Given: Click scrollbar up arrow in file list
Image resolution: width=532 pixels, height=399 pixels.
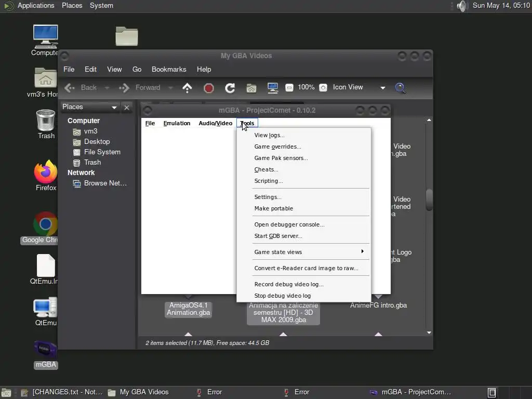Looking at the screenshot, I should click(x=429, y=120).
